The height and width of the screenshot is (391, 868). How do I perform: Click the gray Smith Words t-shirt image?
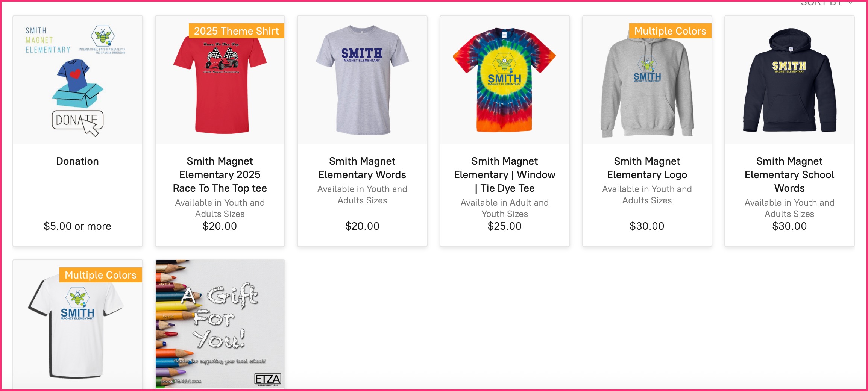tap(362, 80)
